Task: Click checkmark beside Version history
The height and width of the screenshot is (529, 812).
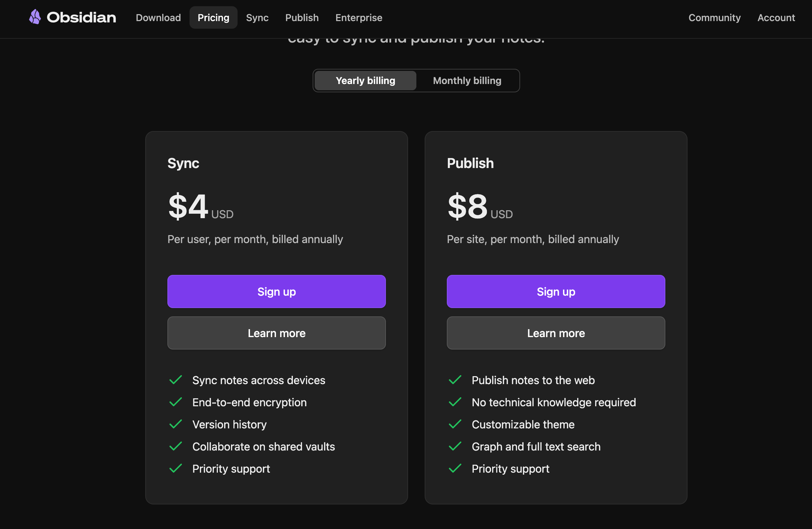Action: click(176, 424)
